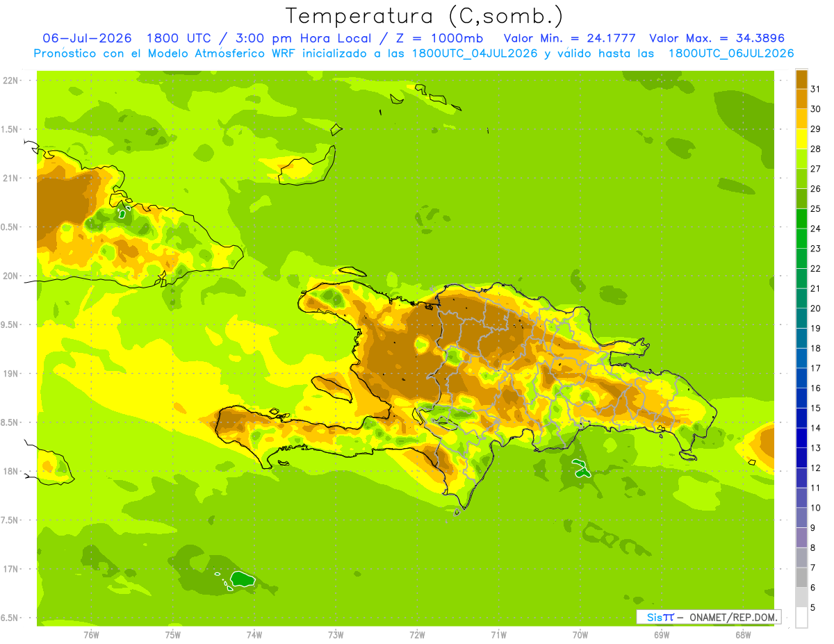Click the legend value '28'
Screen dimensions: 834x644
click(x=815, y=149)
